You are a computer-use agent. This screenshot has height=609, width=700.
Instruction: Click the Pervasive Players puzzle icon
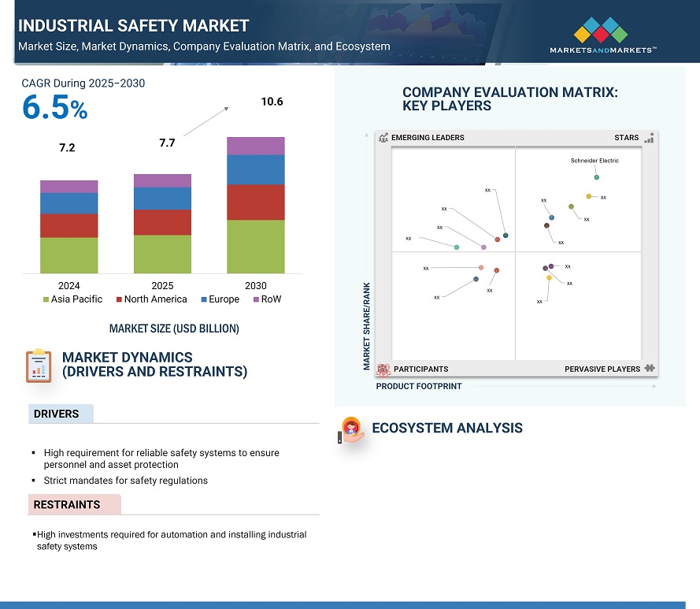(x=650, y=369)
